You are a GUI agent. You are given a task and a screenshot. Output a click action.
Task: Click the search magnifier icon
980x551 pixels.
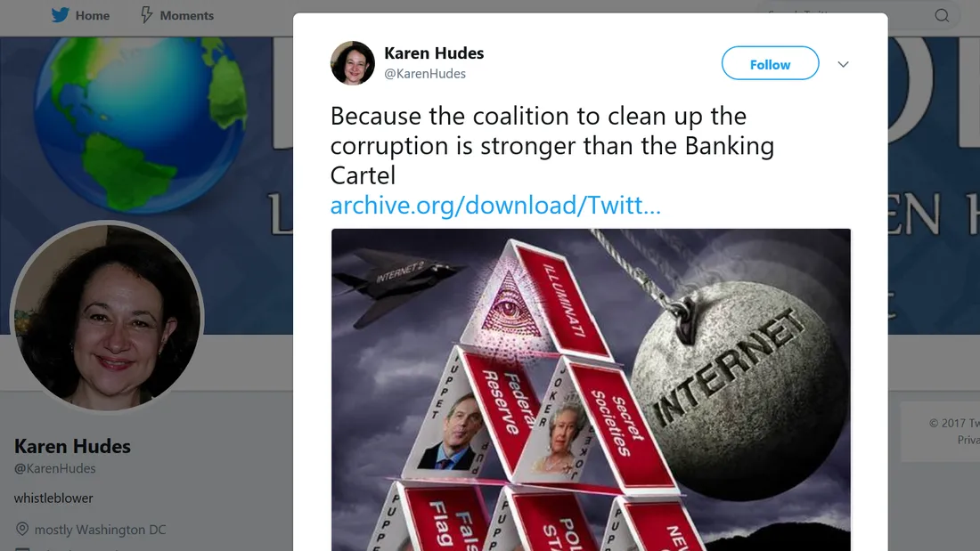pos(942,16)
